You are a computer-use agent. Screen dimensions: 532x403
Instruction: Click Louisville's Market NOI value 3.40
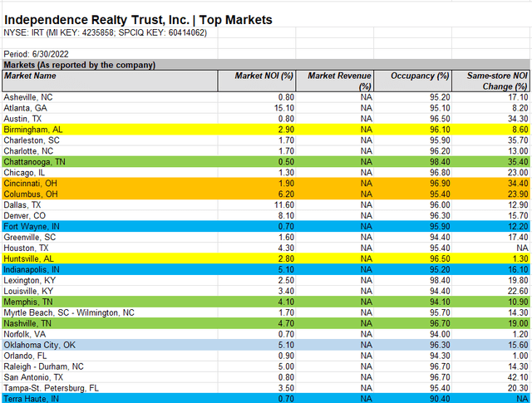pyautogui.click(x=286, y=291)
